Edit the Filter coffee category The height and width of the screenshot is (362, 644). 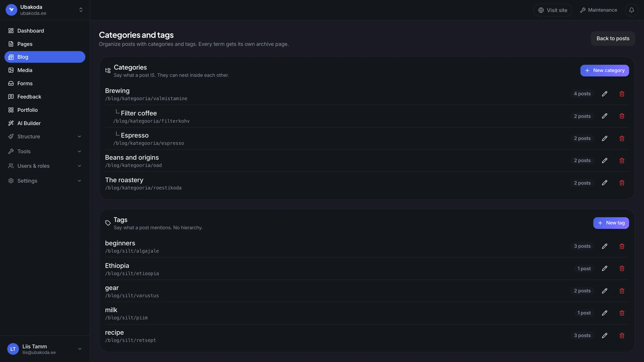(x=605, y=116)
